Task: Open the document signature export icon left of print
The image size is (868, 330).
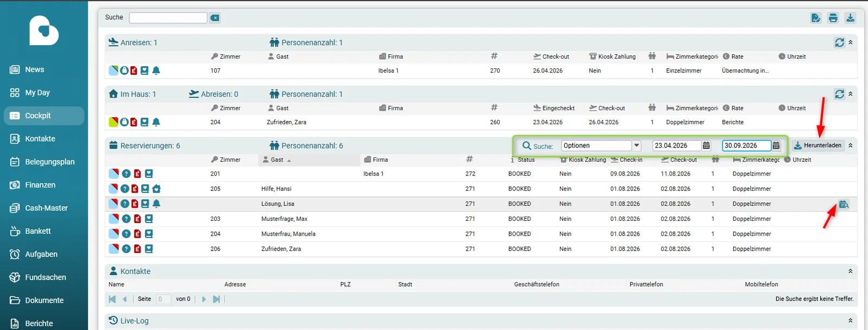Action: 816,18
